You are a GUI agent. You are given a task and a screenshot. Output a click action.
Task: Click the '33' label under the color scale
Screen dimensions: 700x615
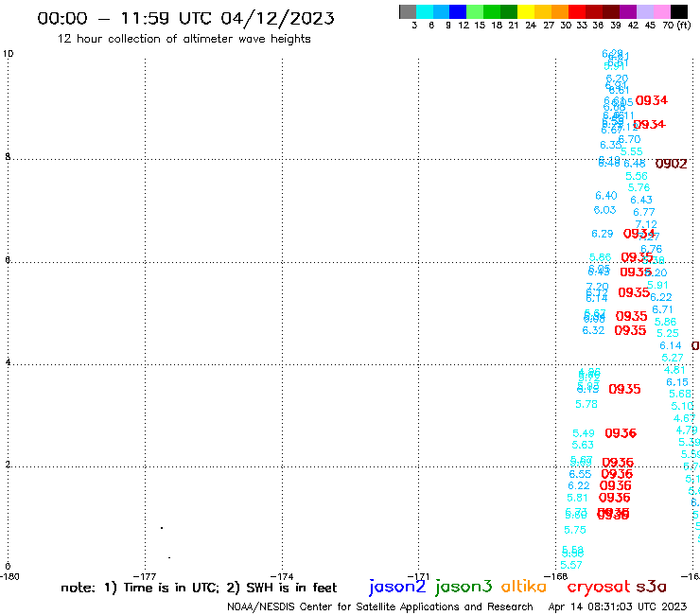tap(581, 26)
